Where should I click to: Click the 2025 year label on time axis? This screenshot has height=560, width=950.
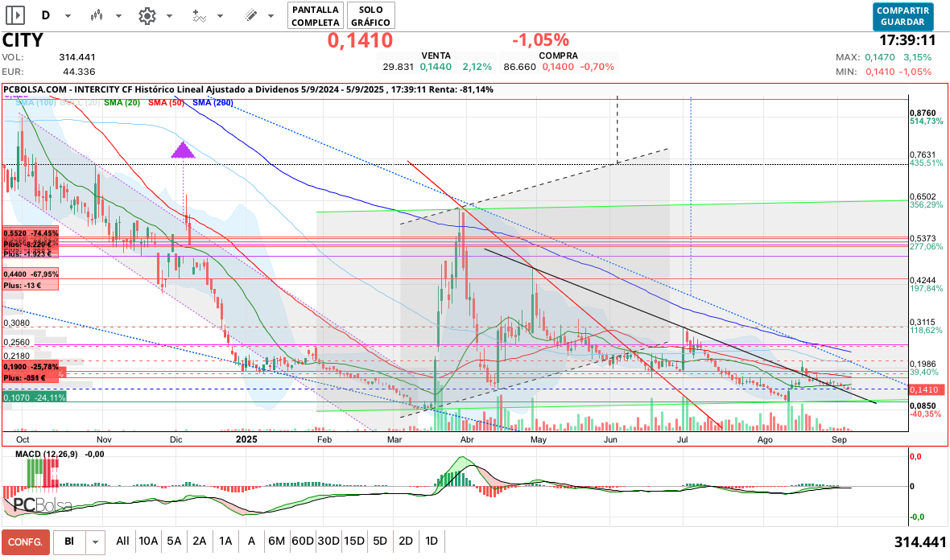pos(246,439)
